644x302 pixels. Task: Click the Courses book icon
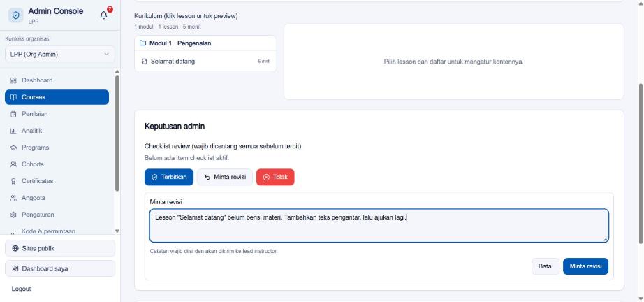[13, 97]
